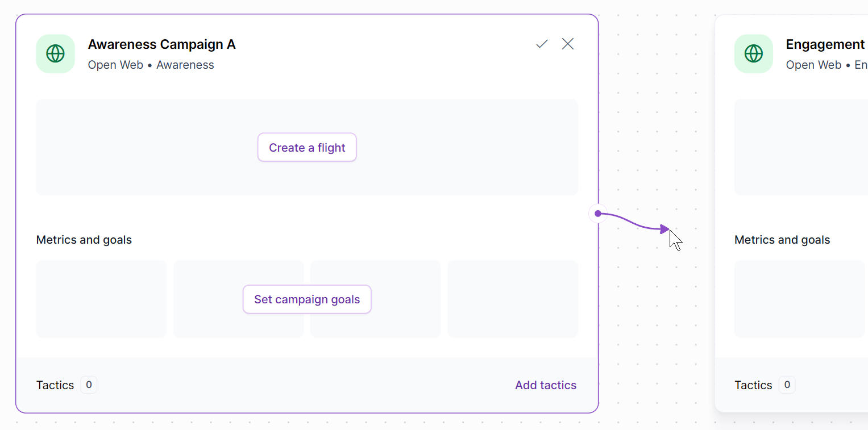Screen dimensions: 868x430
Task: Confirm with the checkmark icon
Action: pyautogui.click(x=542, y=44)
